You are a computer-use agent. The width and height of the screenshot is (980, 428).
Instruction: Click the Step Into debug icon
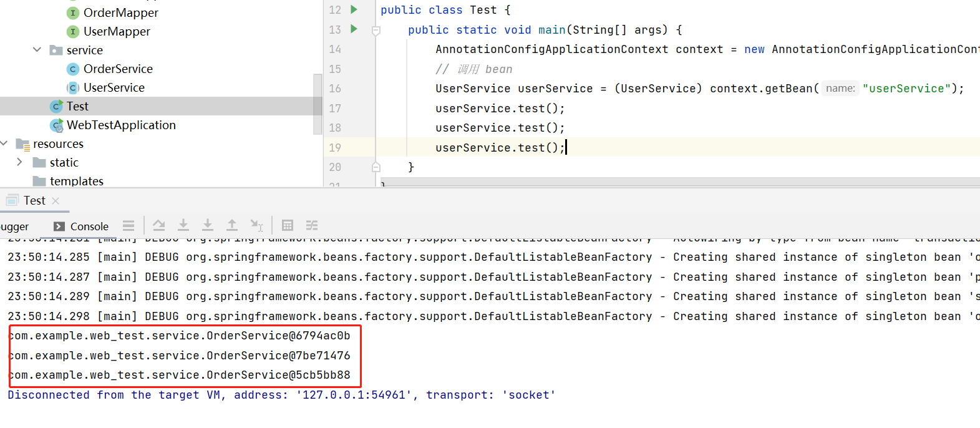click(183, 225)
